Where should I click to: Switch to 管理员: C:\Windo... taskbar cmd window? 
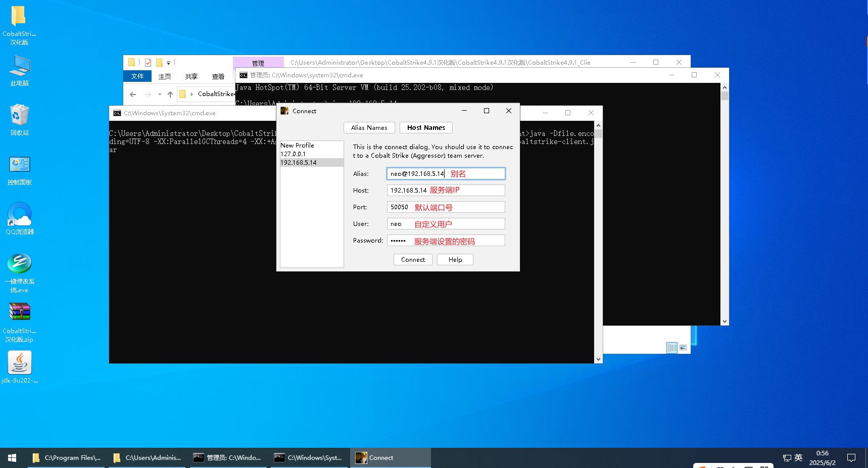(228, 458)
